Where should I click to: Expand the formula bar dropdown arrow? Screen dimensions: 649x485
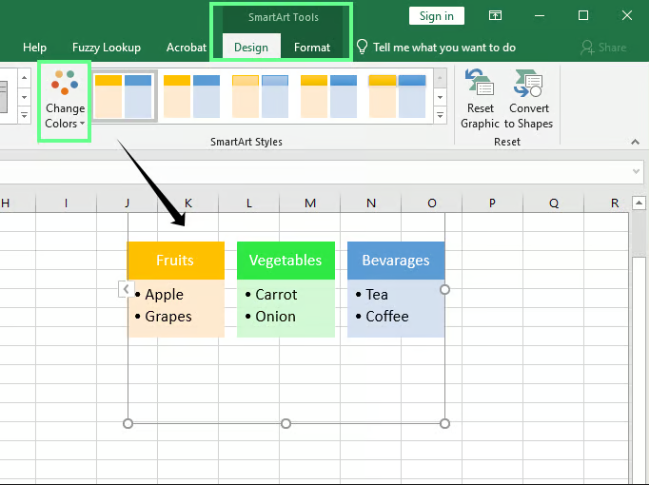636,172
